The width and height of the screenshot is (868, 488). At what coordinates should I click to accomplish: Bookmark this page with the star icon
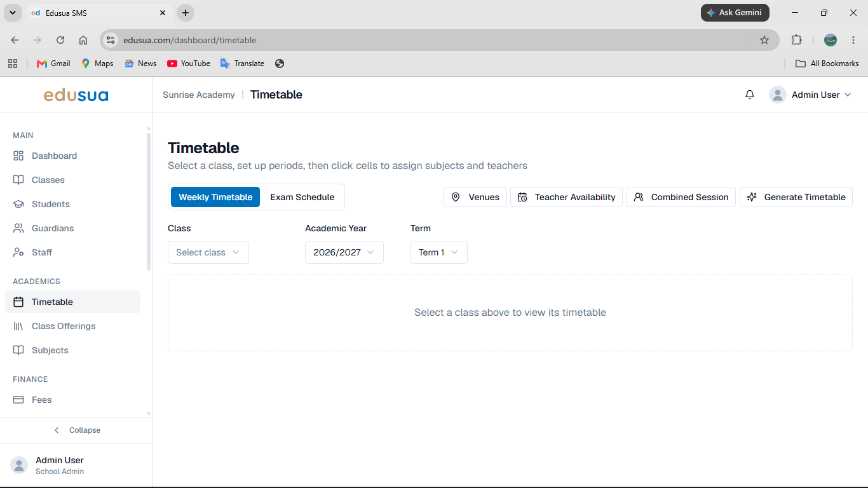[x=764, y=40]
